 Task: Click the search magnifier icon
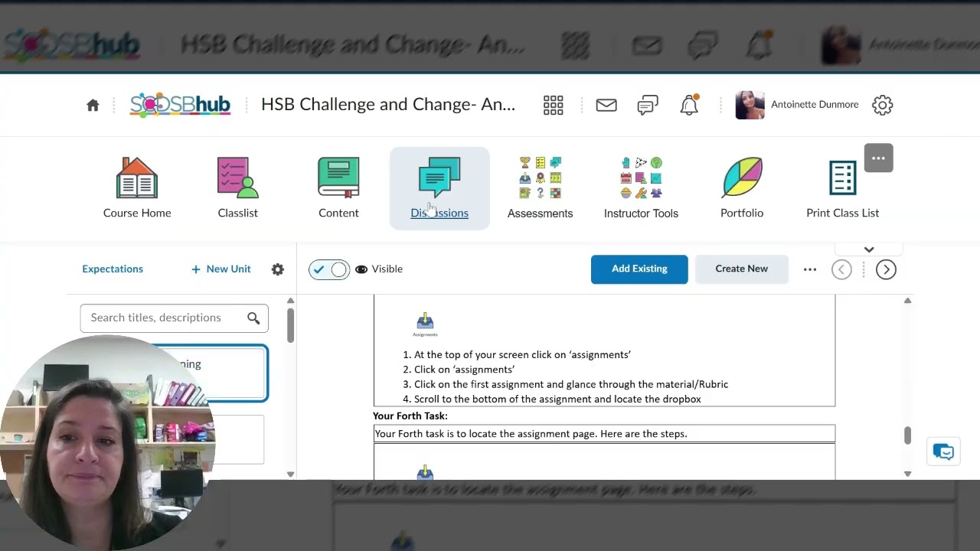click(253, 318)
